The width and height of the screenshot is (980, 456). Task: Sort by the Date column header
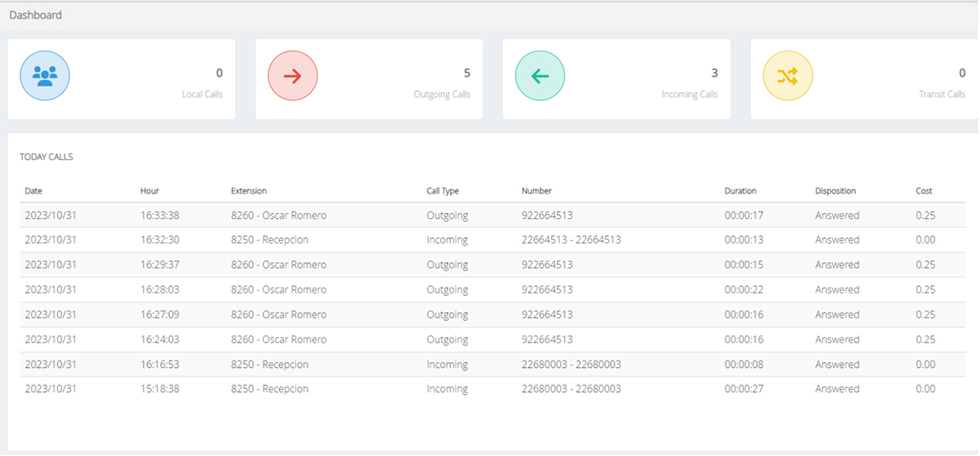[x=33, y=190]
